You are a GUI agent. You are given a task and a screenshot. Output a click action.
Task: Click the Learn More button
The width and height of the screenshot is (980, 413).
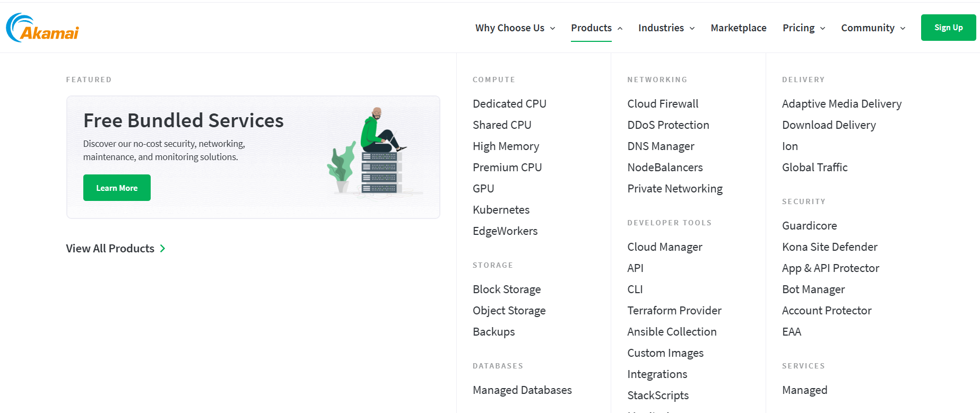[x=117, y=188]
